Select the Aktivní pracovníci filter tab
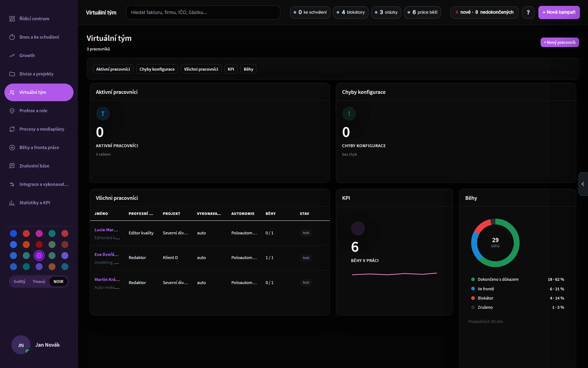Image resolution: width=588 pixels, height=368 pixels. pyautogui.click(x=113, y=69)
